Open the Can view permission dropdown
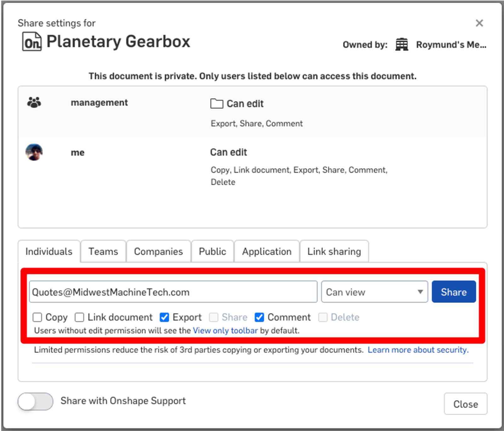Image resolution: width=504 pixels, height=431 pixels. point(374,292)
